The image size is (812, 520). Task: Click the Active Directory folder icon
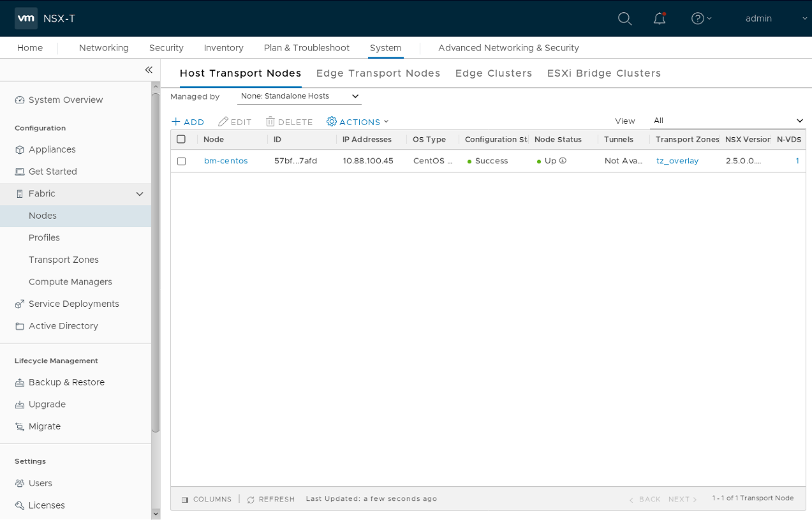click(x=20, y=326)
